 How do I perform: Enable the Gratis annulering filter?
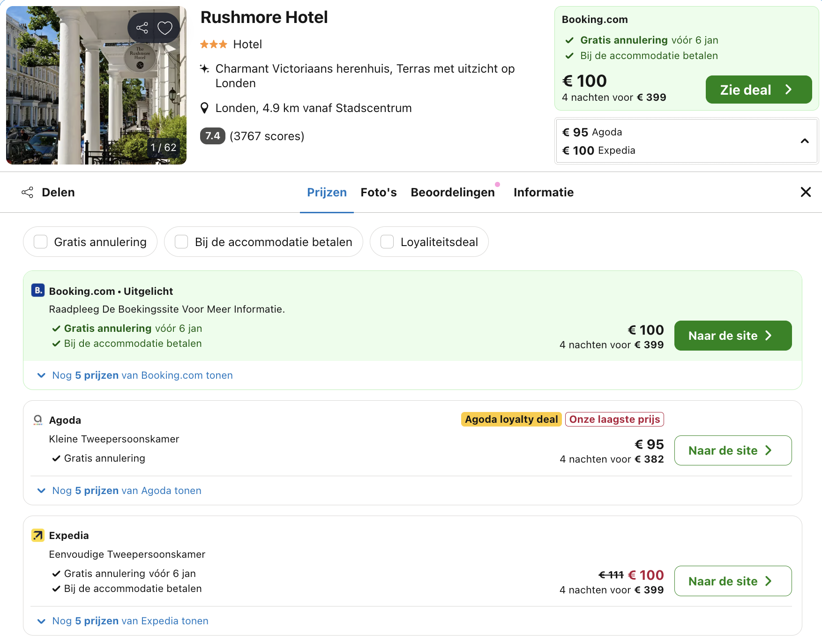pyautogui.click(x=41, y=242)
